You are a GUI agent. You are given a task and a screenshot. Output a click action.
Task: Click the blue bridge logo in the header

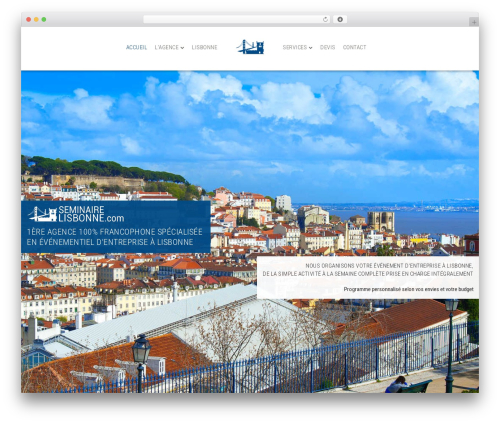click(x=250, y=47)
